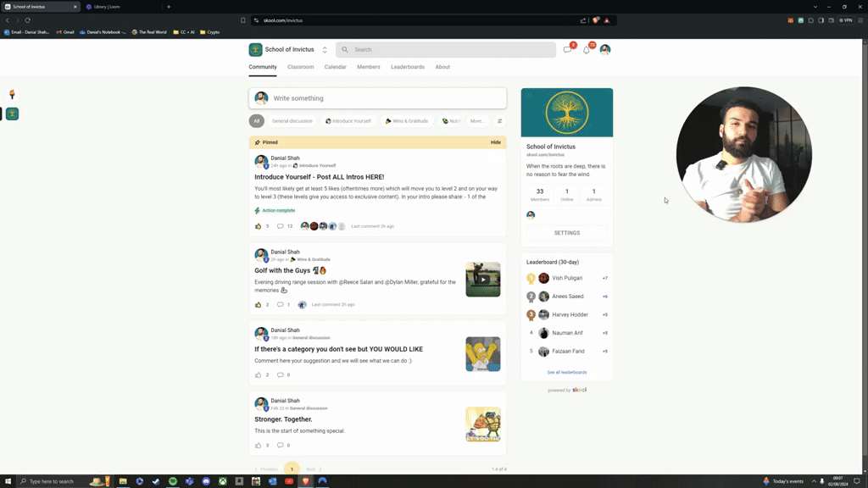Open the Crypto bookmarks folder
The height and width of the screenshot is (488, 868).
tap(210, 32)
